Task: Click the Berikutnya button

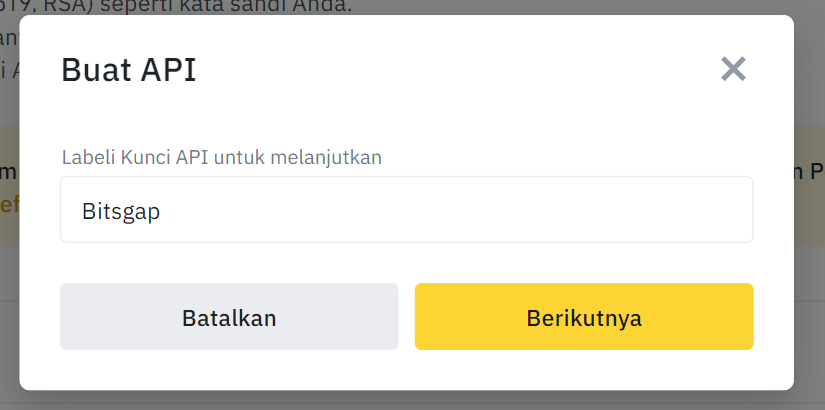Action: pos(584,317)
